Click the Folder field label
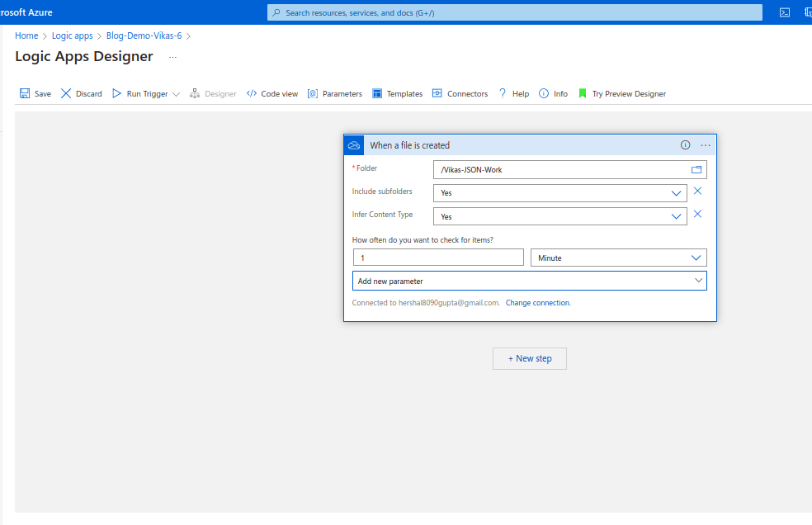This screenshot has width=812, height=525. [x=365, y=168]
